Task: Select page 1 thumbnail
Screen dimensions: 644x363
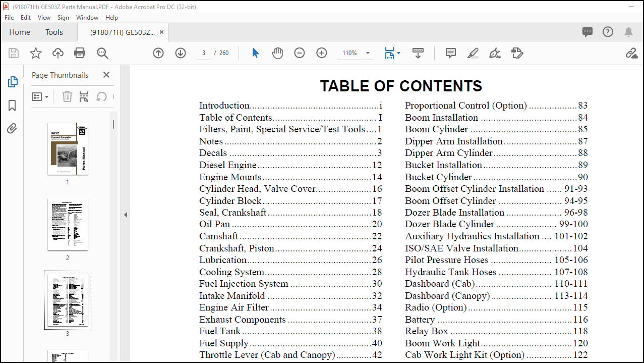Action: (68, 148)
